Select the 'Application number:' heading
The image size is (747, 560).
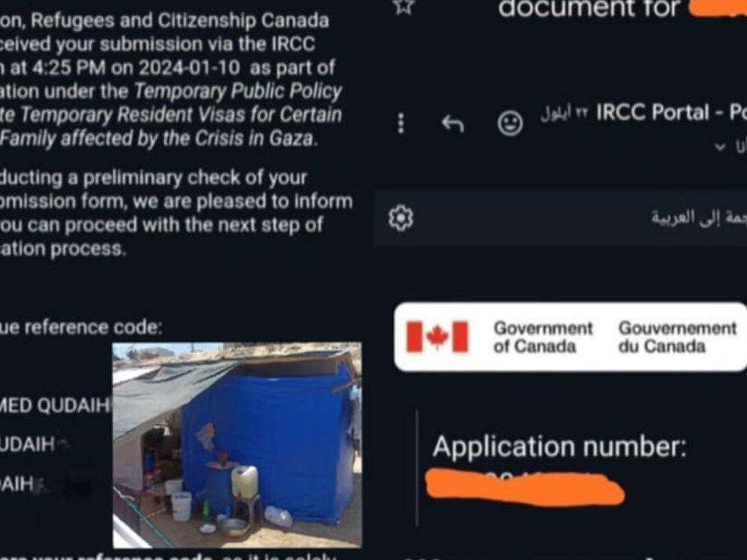[560, 446]
